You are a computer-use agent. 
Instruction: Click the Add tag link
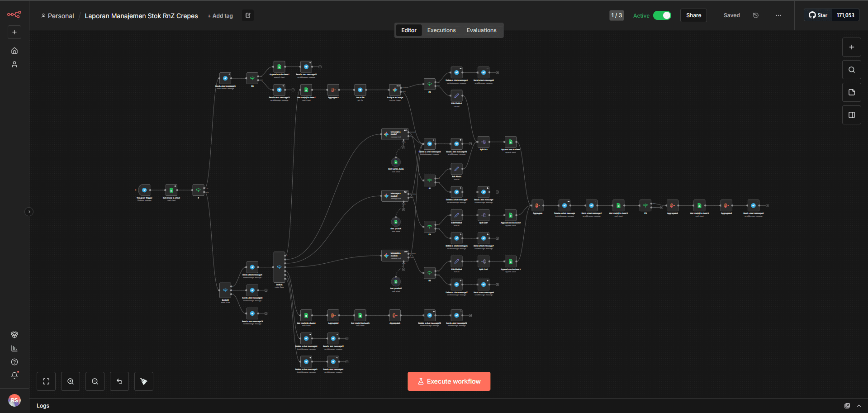pos(220,16)
